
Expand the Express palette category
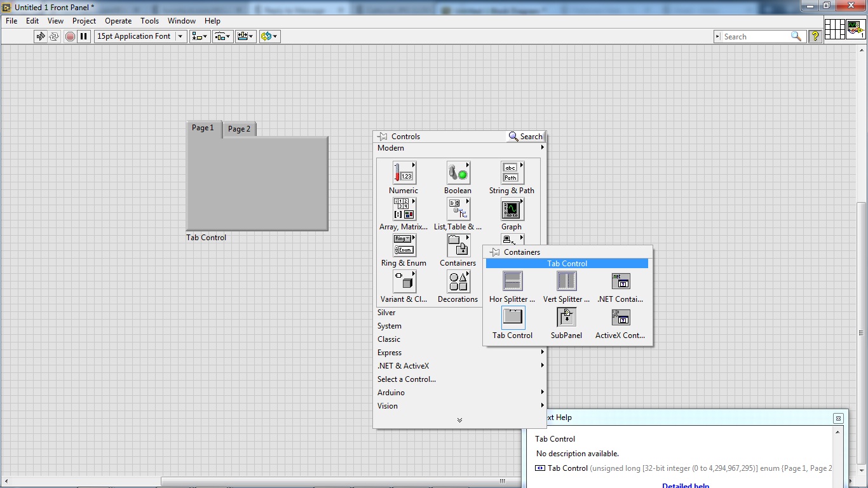point(461,353)
